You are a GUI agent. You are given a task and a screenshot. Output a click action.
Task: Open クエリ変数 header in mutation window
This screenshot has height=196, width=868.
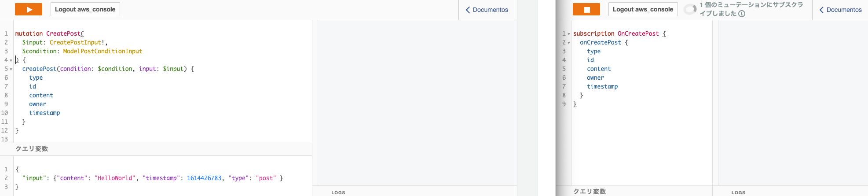32,149
